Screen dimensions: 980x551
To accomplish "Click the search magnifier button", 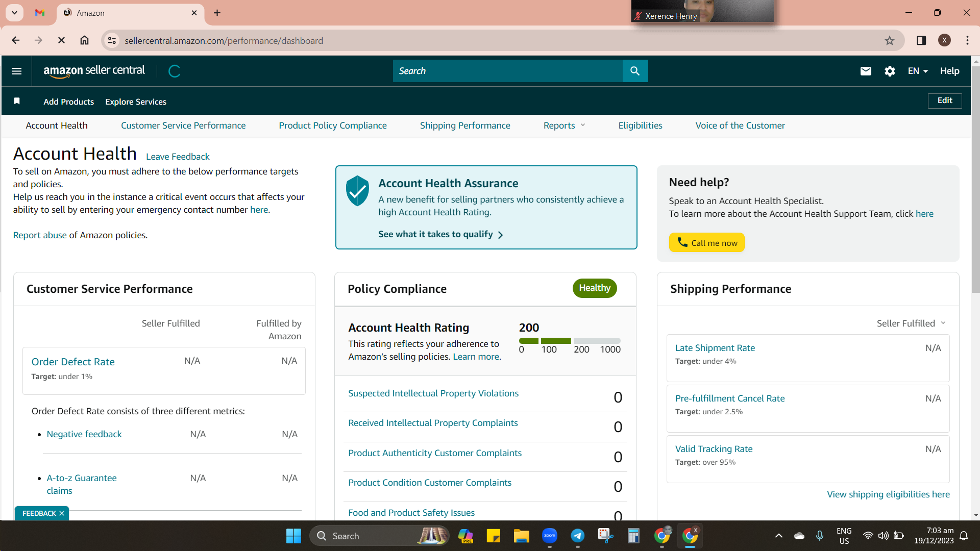I will [635, 71].
